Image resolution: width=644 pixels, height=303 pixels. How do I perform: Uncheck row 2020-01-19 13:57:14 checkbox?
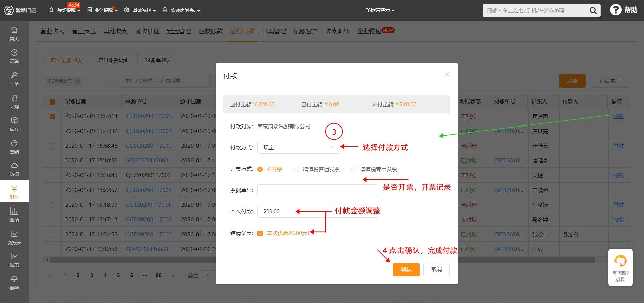point(52,116)
